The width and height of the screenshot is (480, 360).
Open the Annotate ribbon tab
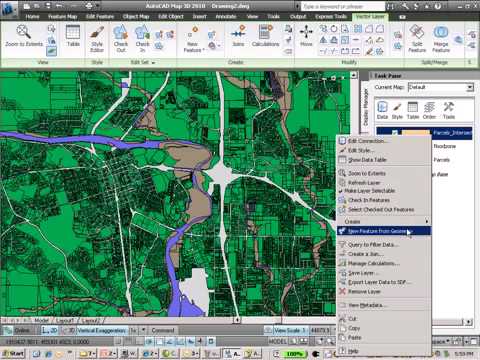pyautogui.click(x=226, y=16)
